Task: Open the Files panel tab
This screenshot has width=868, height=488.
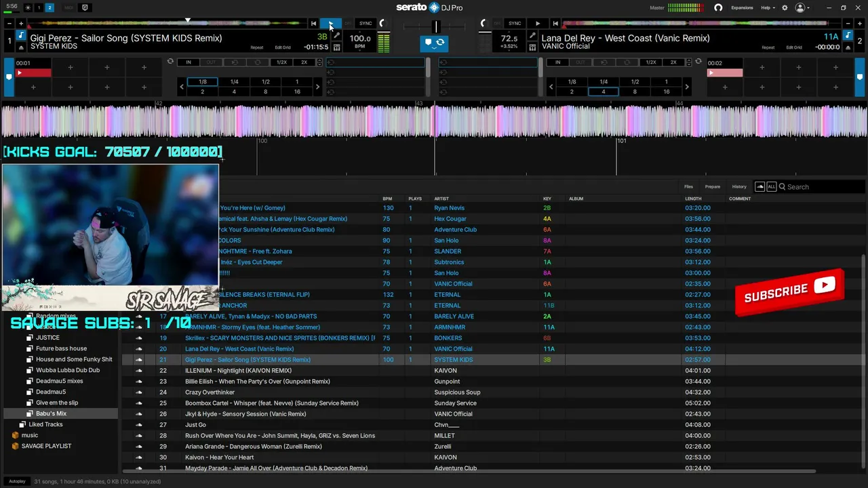Action: [688, 186]
